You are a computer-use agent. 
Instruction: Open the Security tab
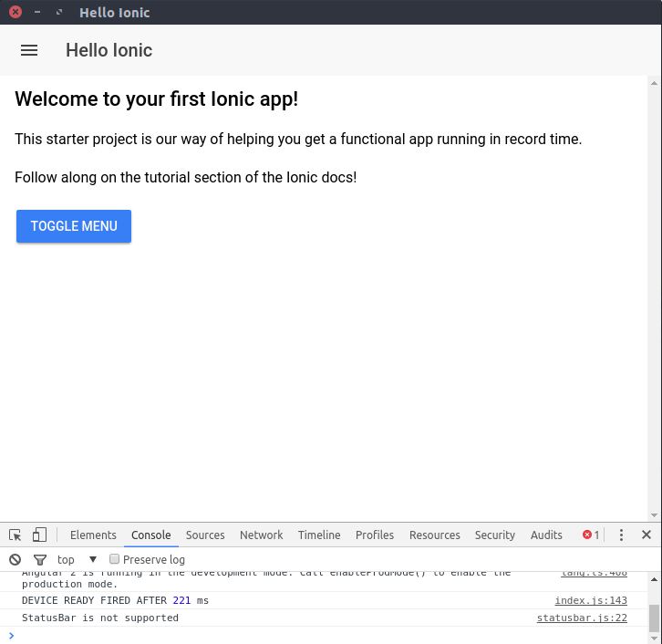[495, 535]
